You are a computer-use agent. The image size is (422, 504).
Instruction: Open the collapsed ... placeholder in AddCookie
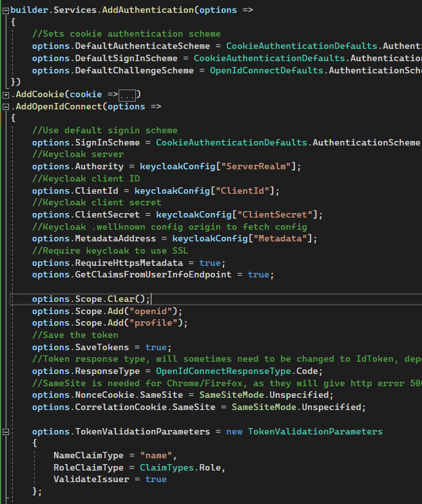(x=127, y=95)
